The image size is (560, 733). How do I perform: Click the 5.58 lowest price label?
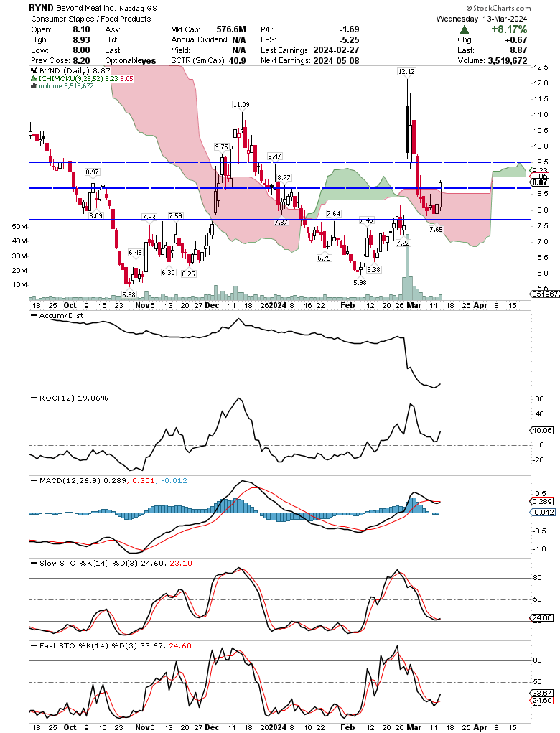(129, 294)
